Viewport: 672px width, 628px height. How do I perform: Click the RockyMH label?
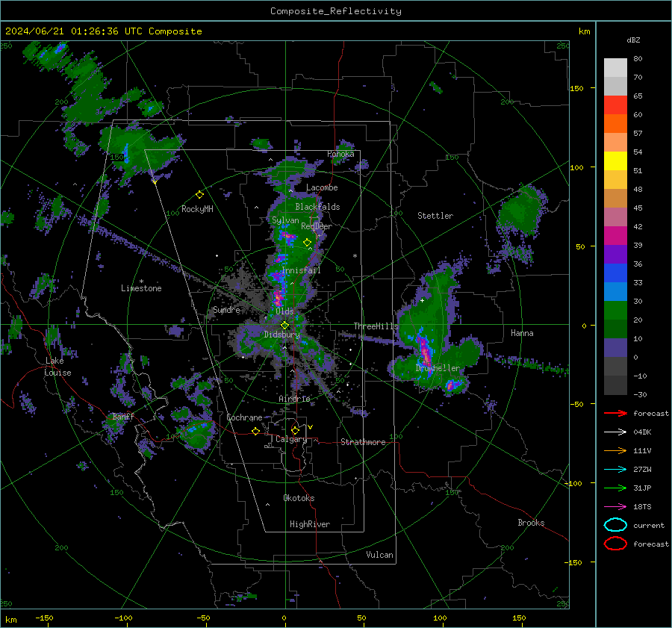197,209
